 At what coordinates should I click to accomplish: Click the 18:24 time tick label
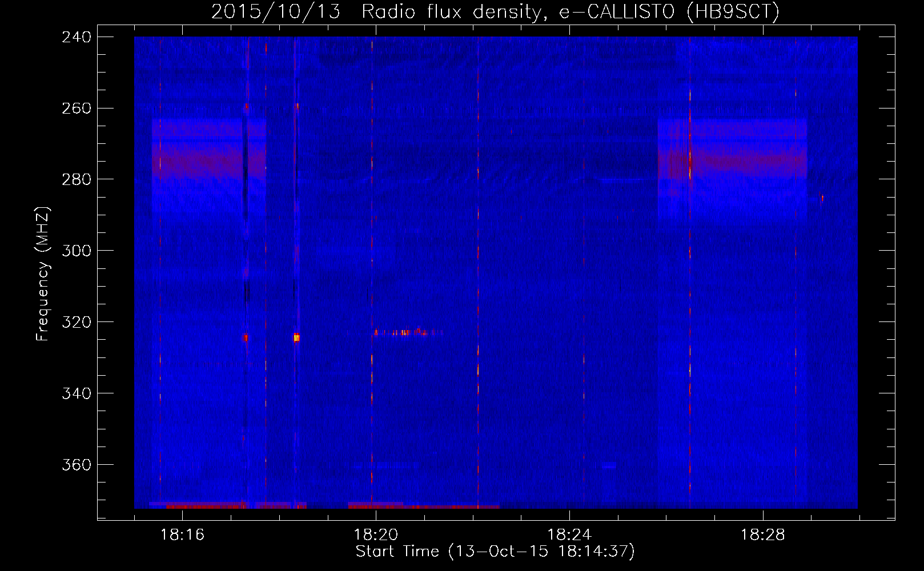(x=569, y=534)
